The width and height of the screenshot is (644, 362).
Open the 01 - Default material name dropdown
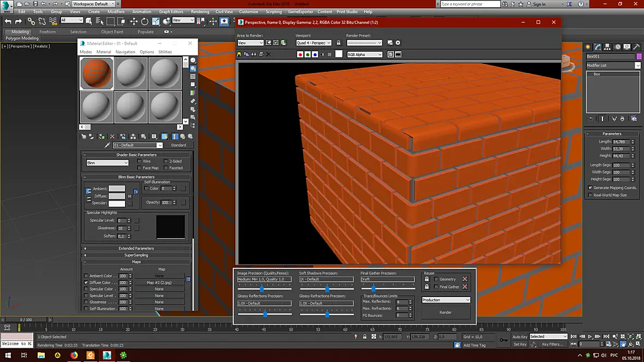coord(138,146)
